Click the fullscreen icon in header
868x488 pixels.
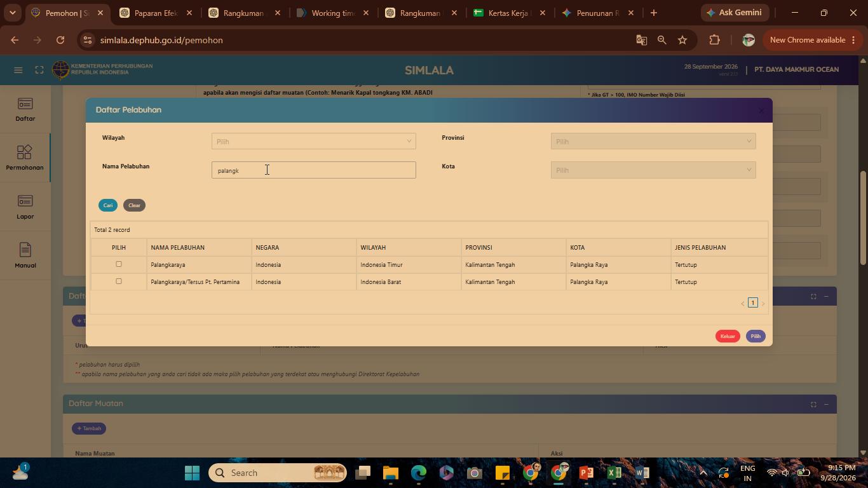[x=39, y=70]
